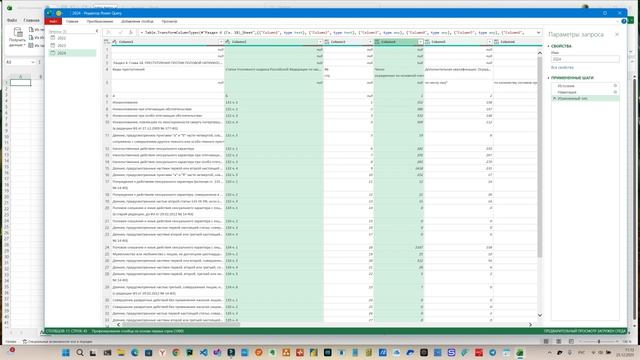Open the Файл tab in the Excel window
The width and height of the screenshot is (640, 360).
pos(12,20)
